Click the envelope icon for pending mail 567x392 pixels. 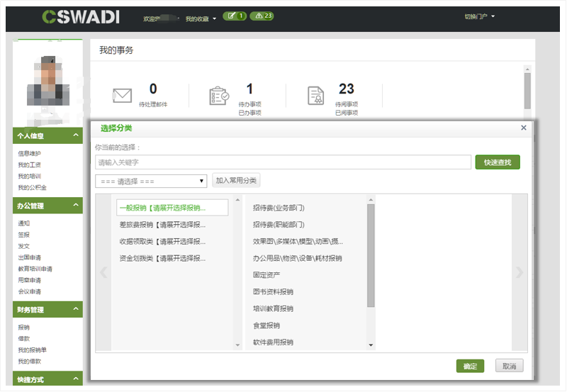tap(123, 96)
